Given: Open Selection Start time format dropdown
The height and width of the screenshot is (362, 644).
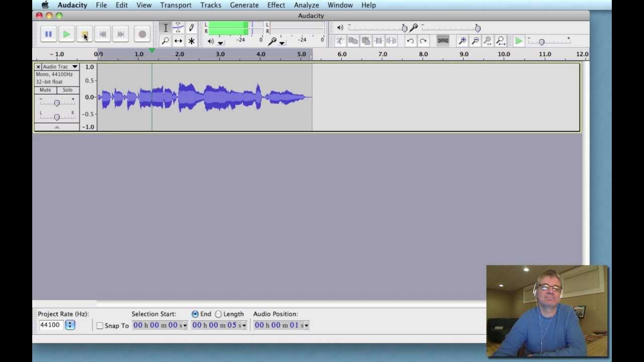Looking at the screenshot, I should [x=185, y=326].
